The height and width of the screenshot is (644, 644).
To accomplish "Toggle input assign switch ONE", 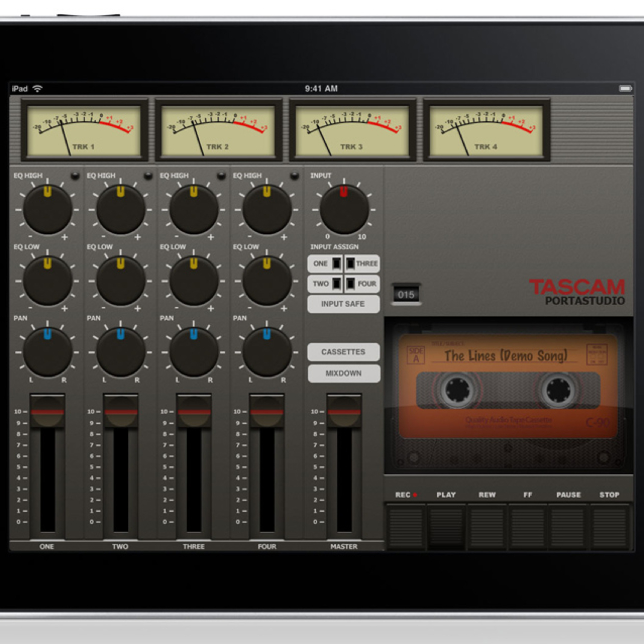I will pos(325,264).
